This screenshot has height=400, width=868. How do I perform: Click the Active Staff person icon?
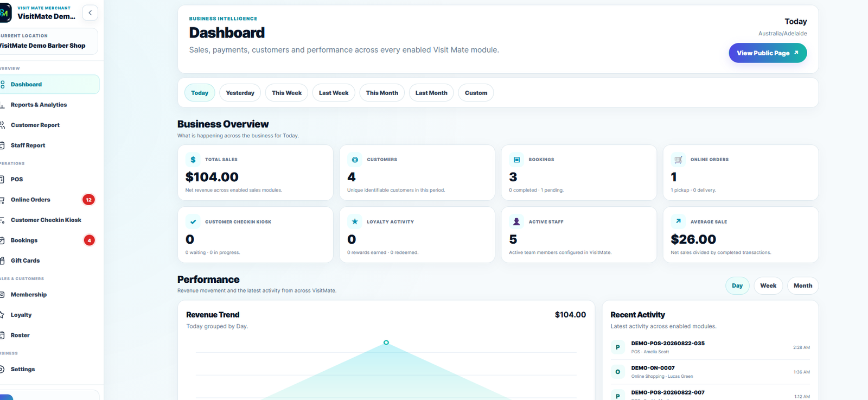click(516, 221)
